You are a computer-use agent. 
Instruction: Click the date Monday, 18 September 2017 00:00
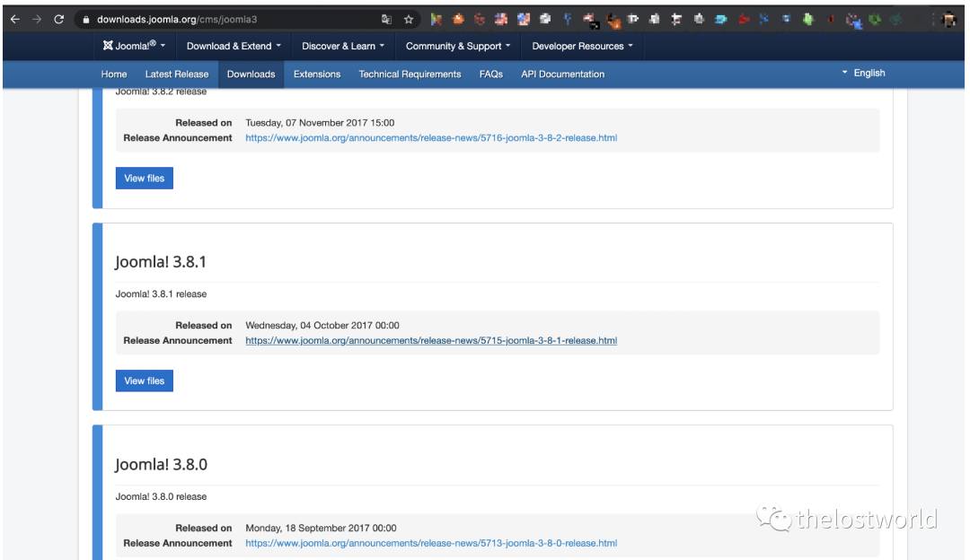pyautogui.click(x=321, y=529)
